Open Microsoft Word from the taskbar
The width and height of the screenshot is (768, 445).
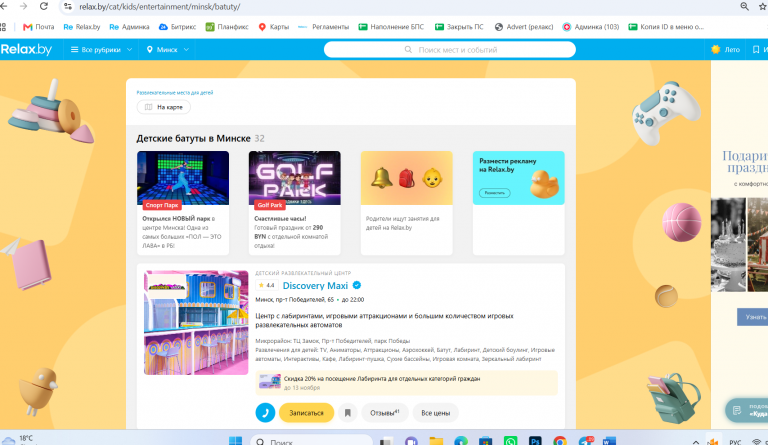(609, 441)
